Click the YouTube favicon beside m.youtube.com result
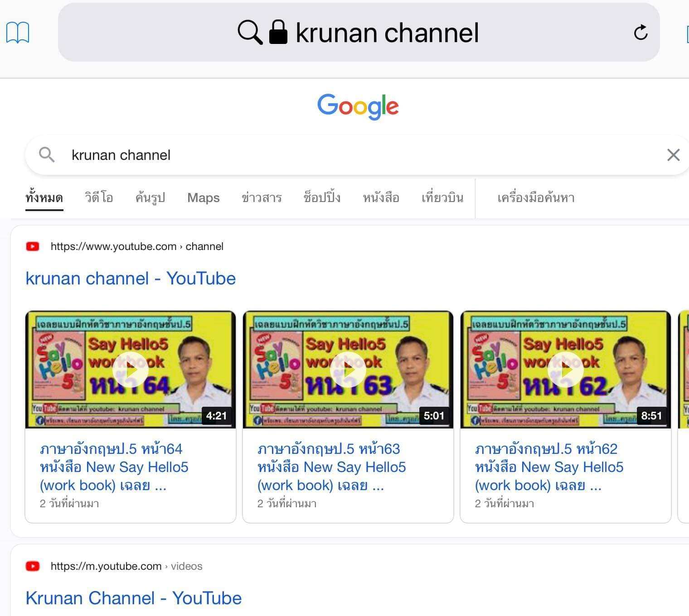Viewport: 689px width, 616px height. coord(33,566)
